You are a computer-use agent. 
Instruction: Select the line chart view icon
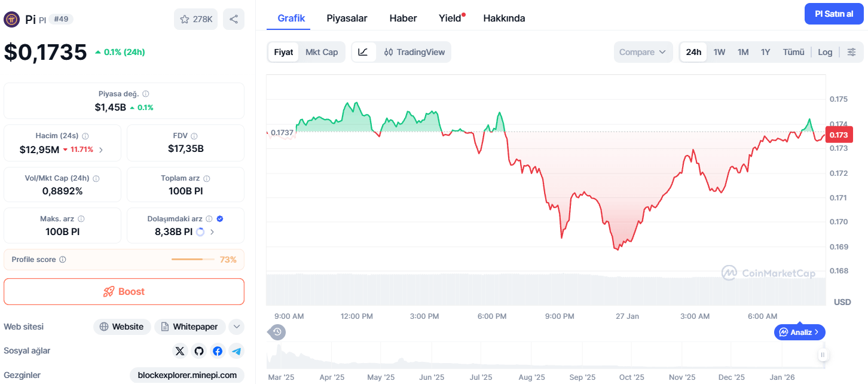(x=363, y=52)
